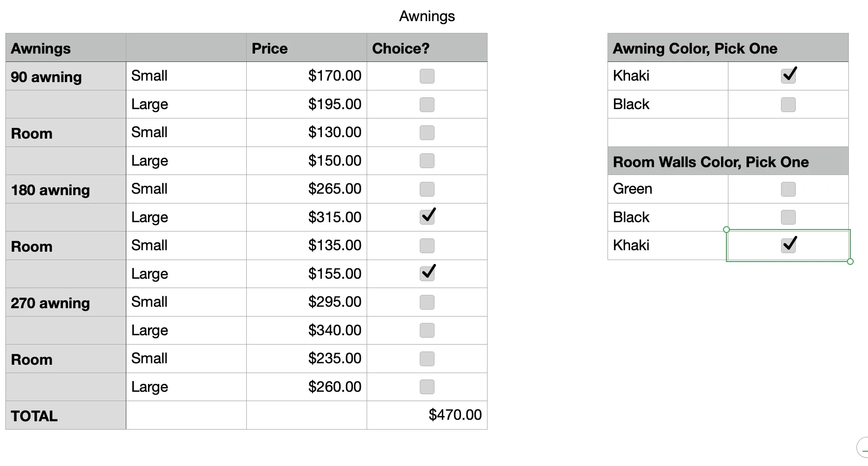868x466 pixels.
Task: Select the $470.00 total cell
Action: pyautogui.click(x=427, y=415)
